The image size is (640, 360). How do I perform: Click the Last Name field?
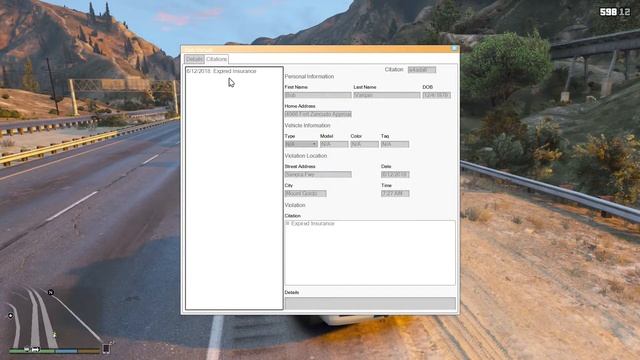387,95
